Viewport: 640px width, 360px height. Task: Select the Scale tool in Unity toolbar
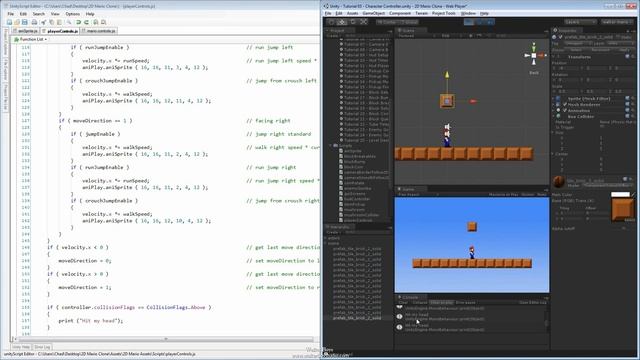364,22
